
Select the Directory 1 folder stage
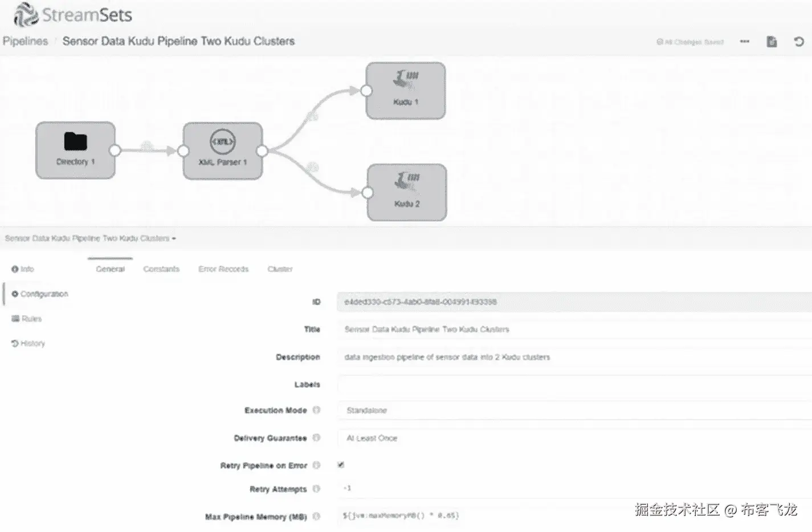[75, 150]
